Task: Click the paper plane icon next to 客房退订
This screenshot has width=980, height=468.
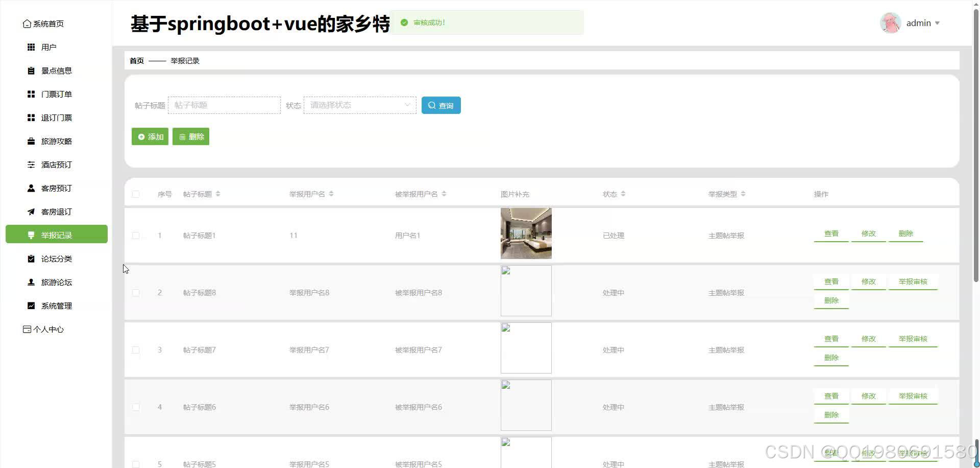Action: coord(31,212)
